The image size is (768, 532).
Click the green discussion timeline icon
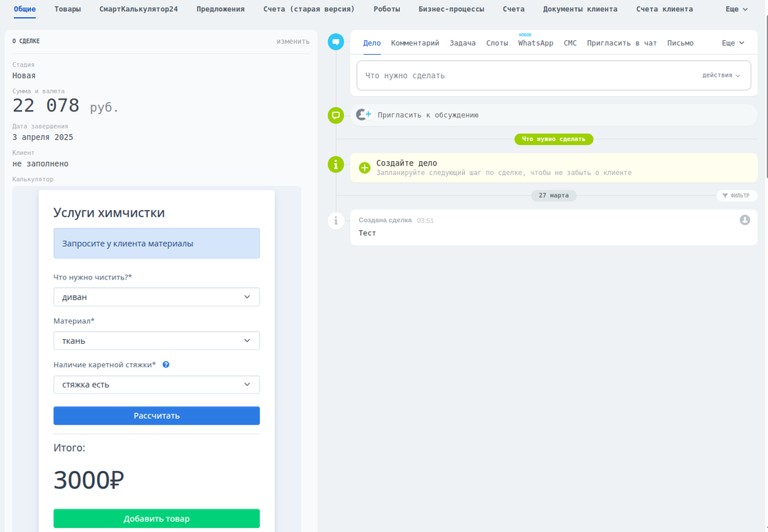point(336,116)
